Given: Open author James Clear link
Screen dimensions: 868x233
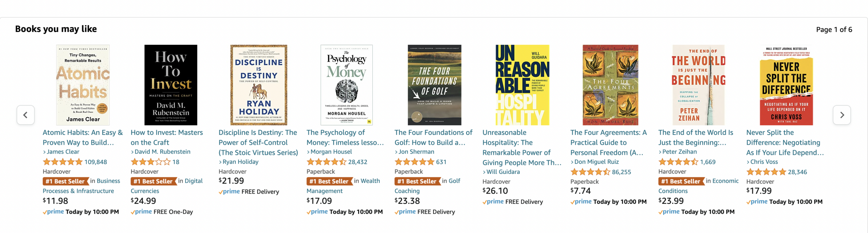Looking at the screenshot, I should 63,152.
